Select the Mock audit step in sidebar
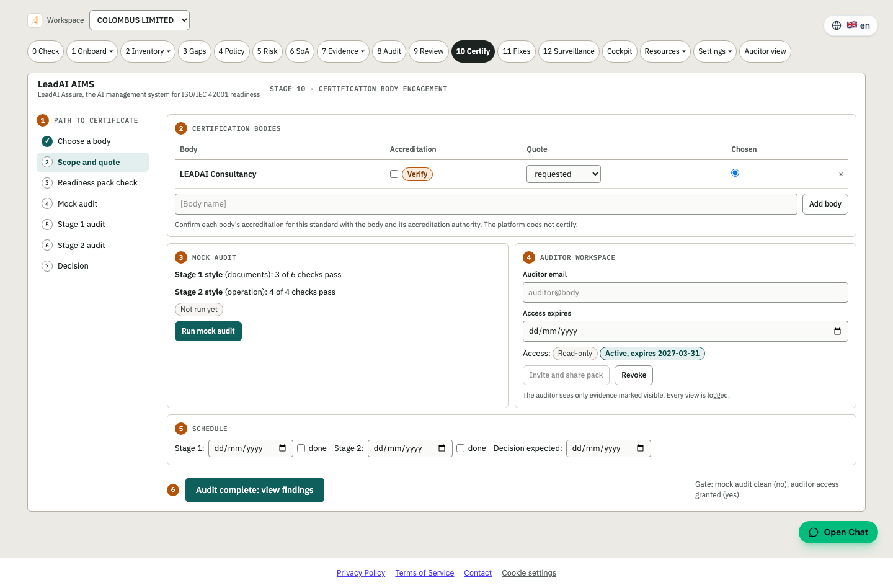The image size is (893, 588). [92, 204]
